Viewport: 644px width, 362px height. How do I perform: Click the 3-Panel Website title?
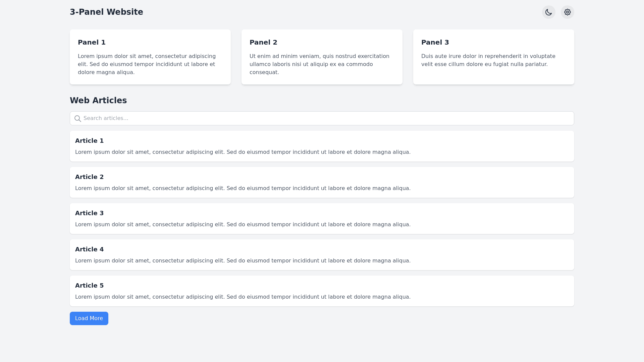coord(106,12)
